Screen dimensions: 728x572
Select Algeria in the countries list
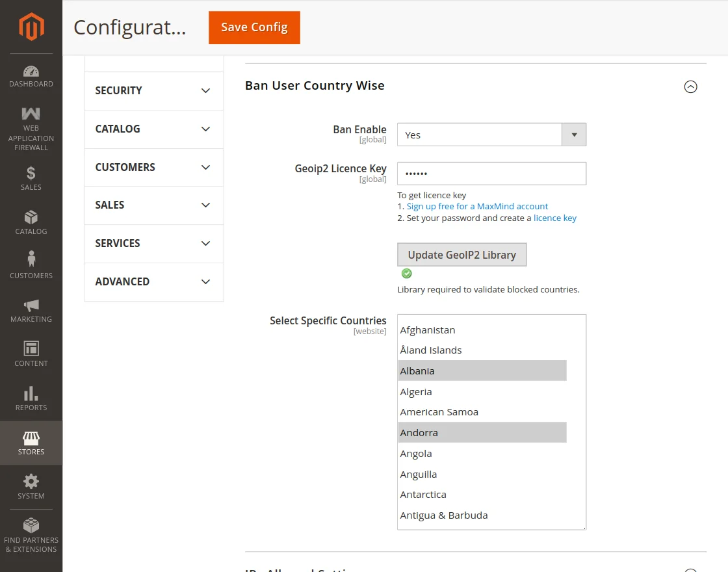pos(416,392)
